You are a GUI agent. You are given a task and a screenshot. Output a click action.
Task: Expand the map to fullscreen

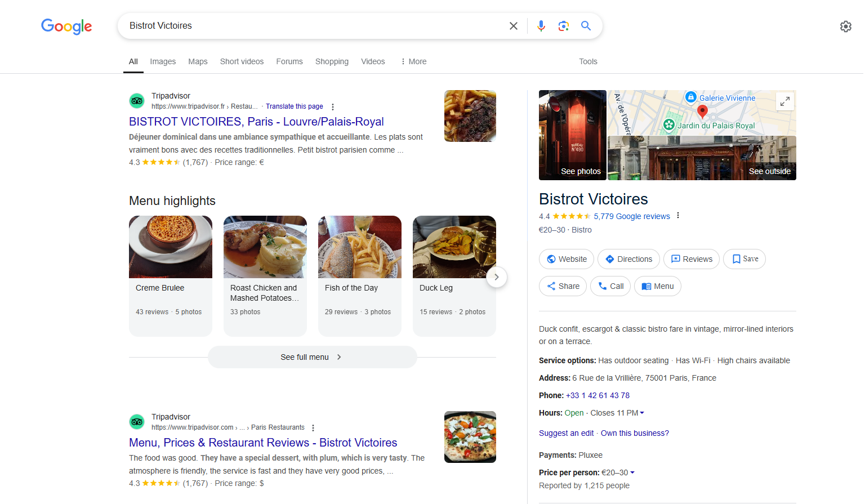coord(784,101)
